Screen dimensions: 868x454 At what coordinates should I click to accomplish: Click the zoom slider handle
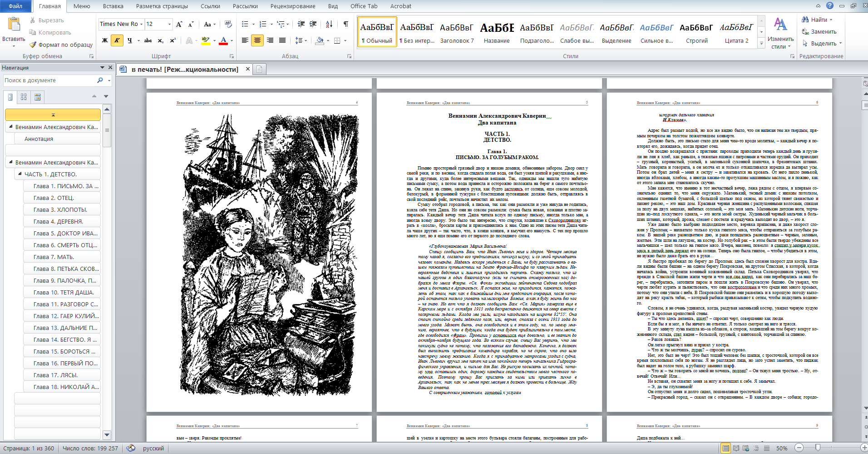click(818, 448)
